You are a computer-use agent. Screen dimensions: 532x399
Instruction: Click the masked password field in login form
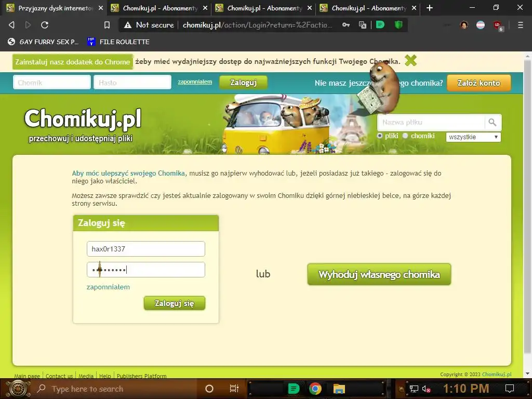click(x=146, y=270)
